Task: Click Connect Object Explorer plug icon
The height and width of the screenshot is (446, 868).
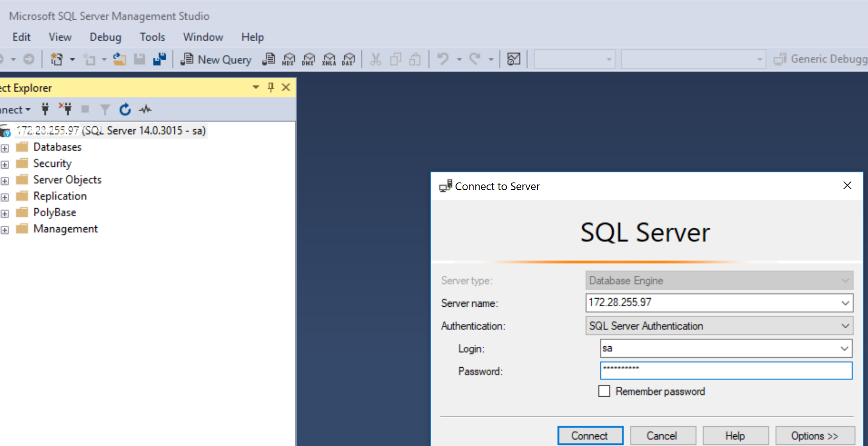Action: (x=45, y=109)
